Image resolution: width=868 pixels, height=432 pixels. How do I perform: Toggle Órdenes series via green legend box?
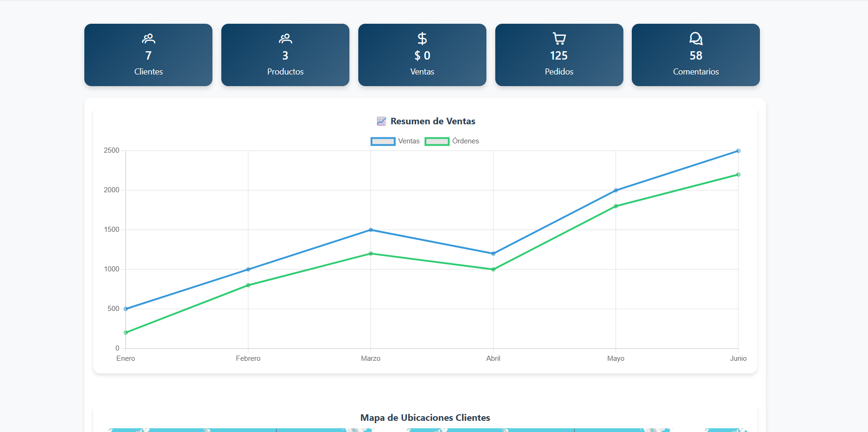point(437,142)
